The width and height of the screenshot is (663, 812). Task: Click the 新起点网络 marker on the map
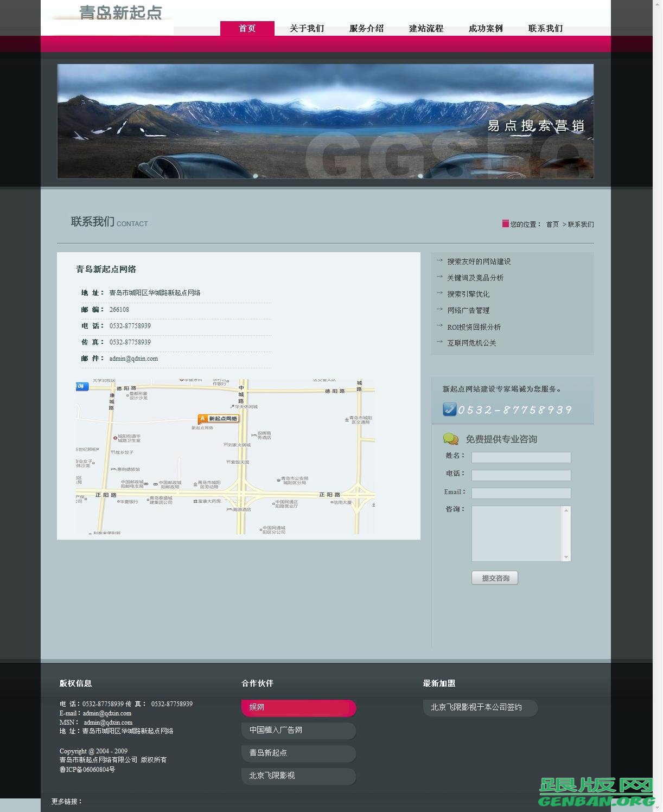tap(218, 419)
